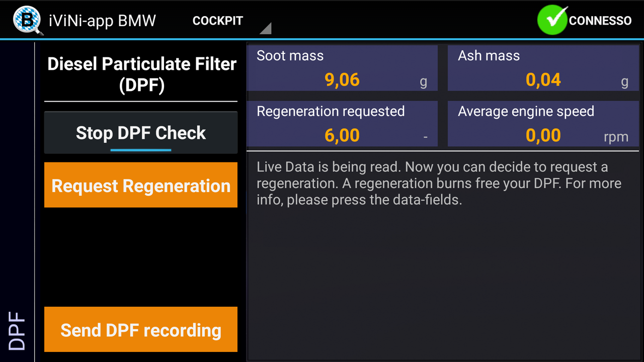Click Send DPF recording button

(141, 329)
